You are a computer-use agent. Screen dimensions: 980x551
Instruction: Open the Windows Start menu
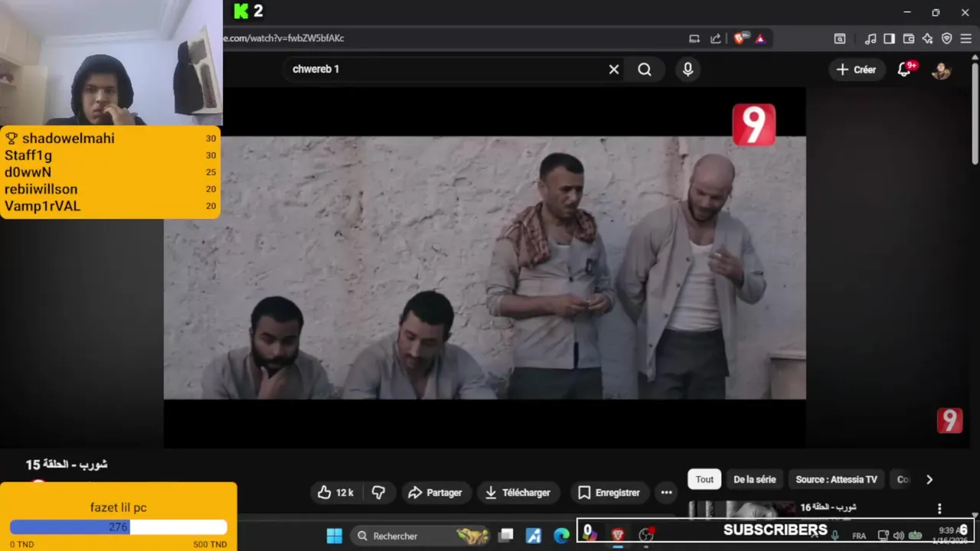[335, 536]
